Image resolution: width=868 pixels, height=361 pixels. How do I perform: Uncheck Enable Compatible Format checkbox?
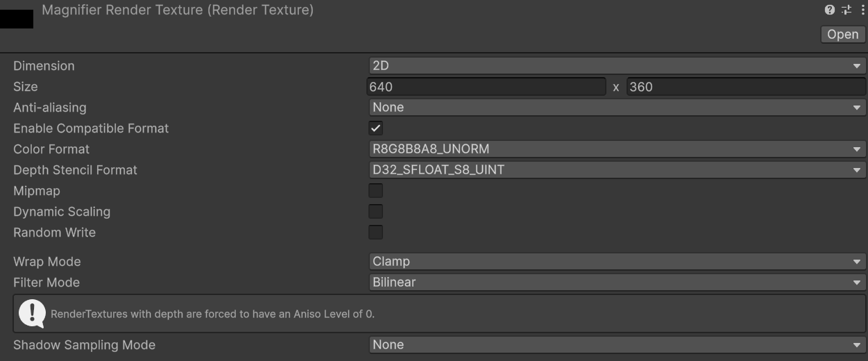pyautogui.click(x=375, y=128)
